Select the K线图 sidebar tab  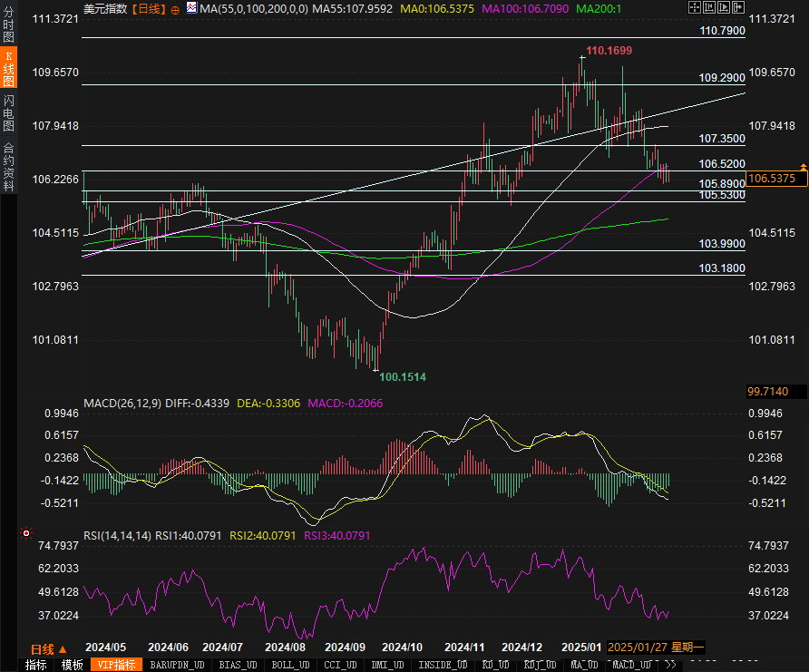8,69
